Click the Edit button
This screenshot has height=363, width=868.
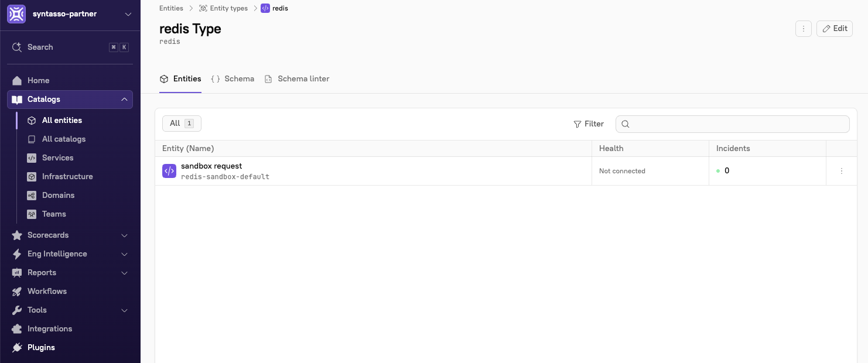(835, 29)
